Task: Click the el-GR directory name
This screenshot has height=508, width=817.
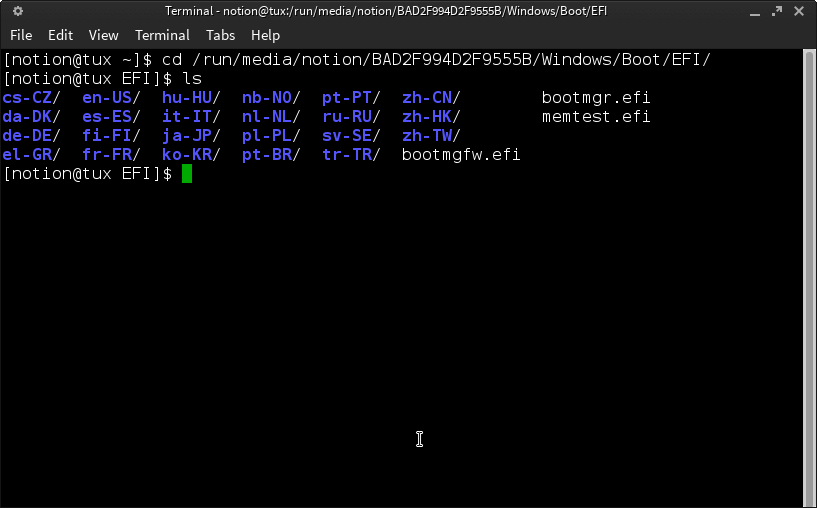Action: (x=27, y=155)
